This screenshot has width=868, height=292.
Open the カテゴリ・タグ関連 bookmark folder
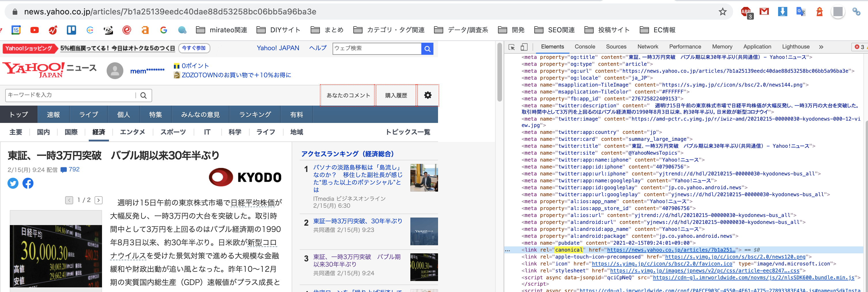(x=388, y=30)
